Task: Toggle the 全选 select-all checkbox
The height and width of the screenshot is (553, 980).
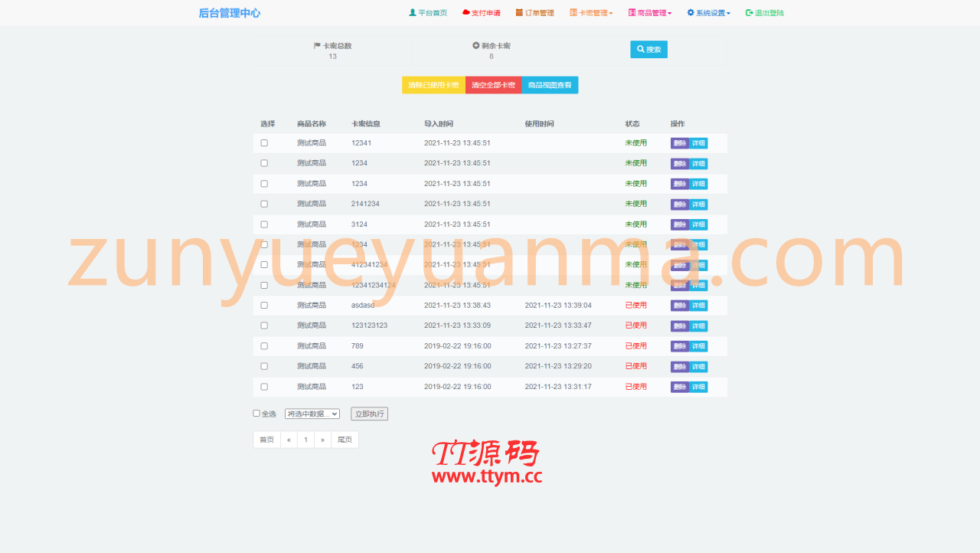Action: coord(256,414)
